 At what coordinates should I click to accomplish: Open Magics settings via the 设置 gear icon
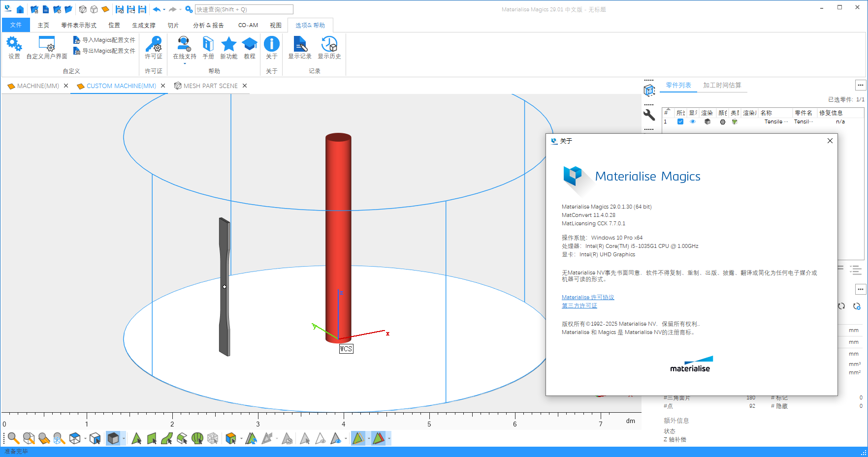tap(14, 47)
